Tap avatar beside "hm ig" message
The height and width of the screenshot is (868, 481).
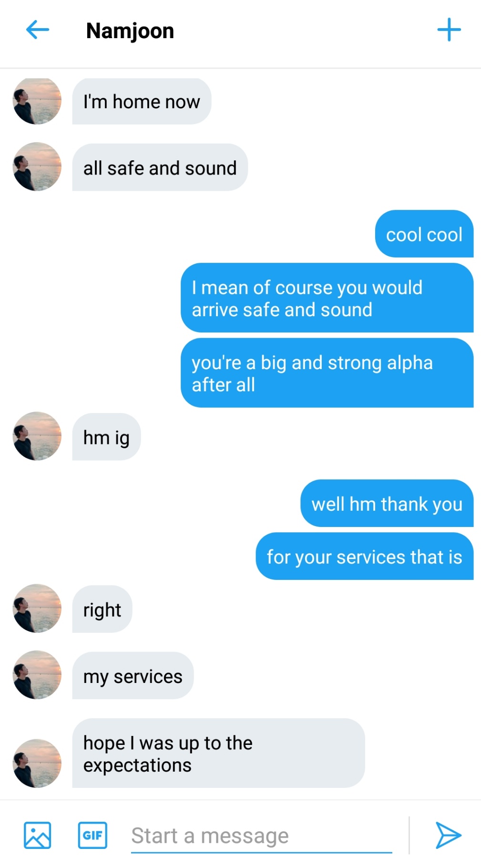pyautogui.click(x=37, y=436)
